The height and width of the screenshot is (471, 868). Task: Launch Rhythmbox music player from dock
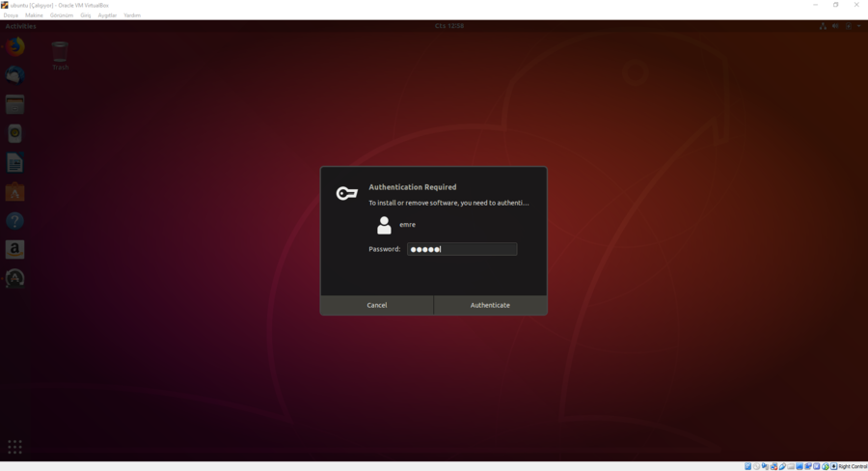coord(14,133)
